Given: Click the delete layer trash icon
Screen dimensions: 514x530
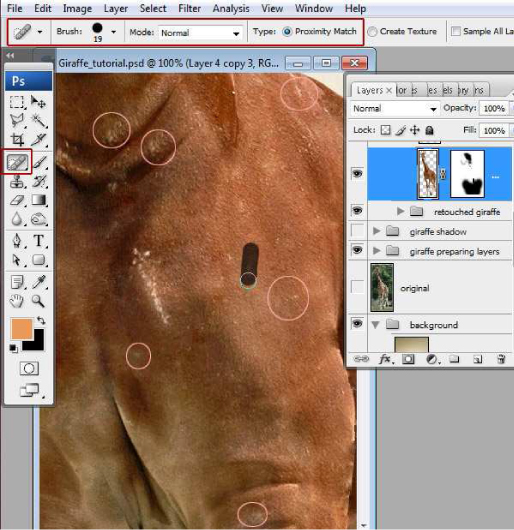Looking at the screenshot, I should 501,359.
